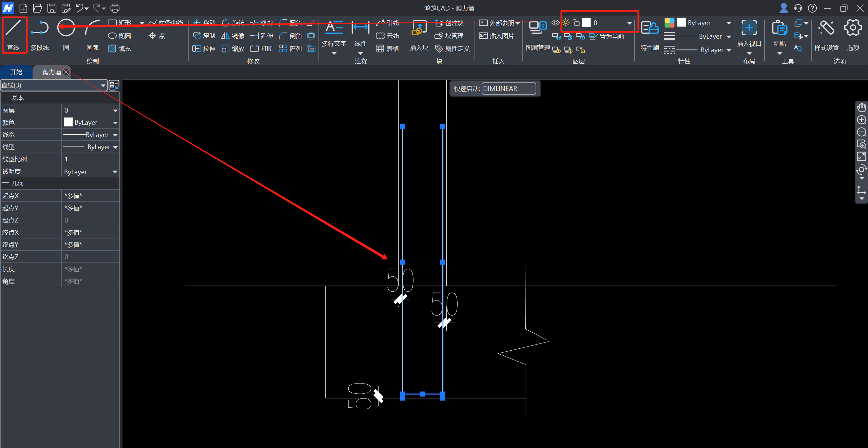
Task: Expand the 直线(3) selection dropdown
Action: (103, 85)
